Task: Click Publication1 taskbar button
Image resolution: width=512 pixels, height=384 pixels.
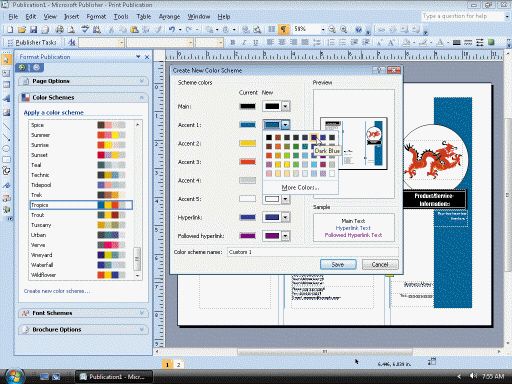Action: (114, 377)
